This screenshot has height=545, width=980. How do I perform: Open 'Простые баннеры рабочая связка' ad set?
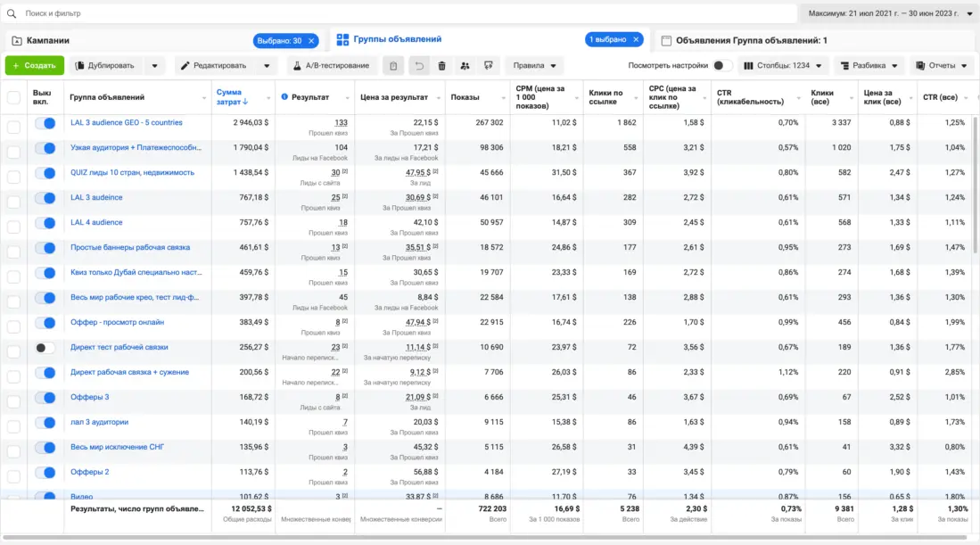[130, 247]
